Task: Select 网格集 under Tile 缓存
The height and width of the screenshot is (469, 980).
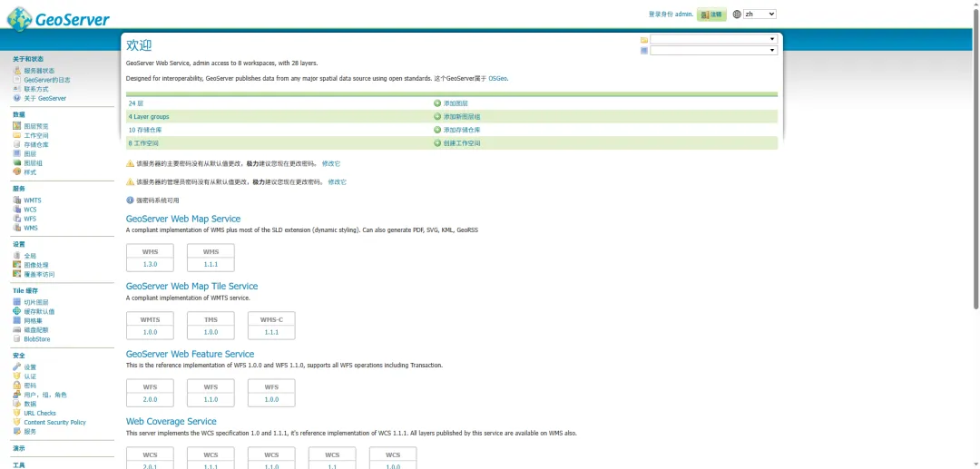Action: [x=34, y=321]
